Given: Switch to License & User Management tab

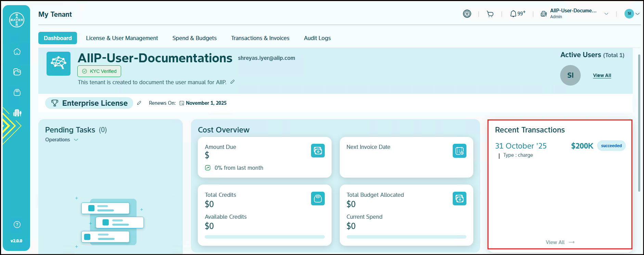Looking at the screenshot, I should (122, 38).
